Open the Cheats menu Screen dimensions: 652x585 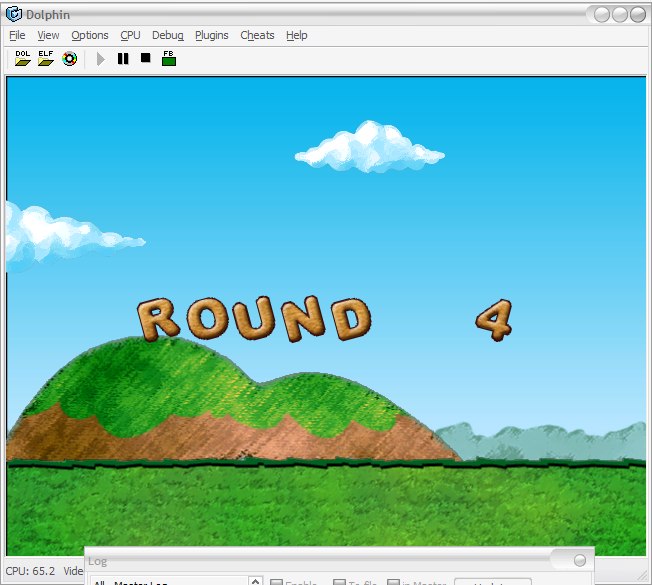(257, 35)
